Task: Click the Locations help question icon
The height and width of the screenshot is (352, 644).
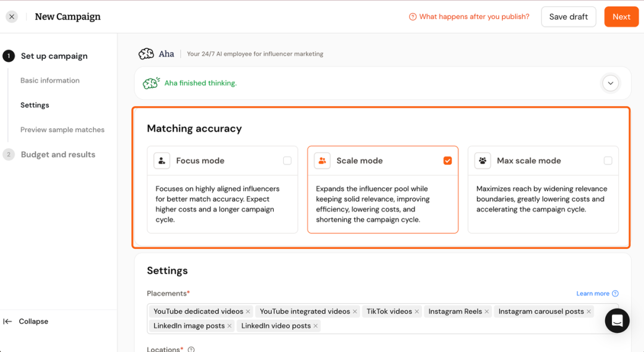Action: point(191,350)
